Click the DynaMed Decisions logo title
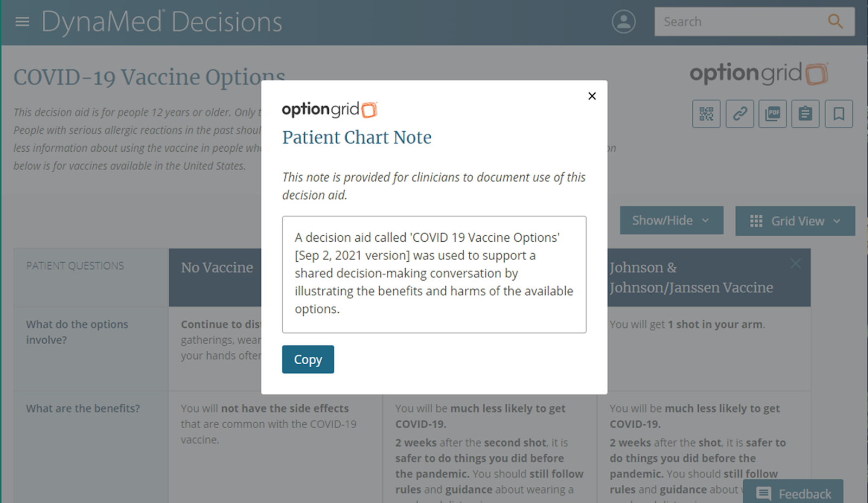Image resolution: width=868 pixels, height=503 pixels. [162, 22]
